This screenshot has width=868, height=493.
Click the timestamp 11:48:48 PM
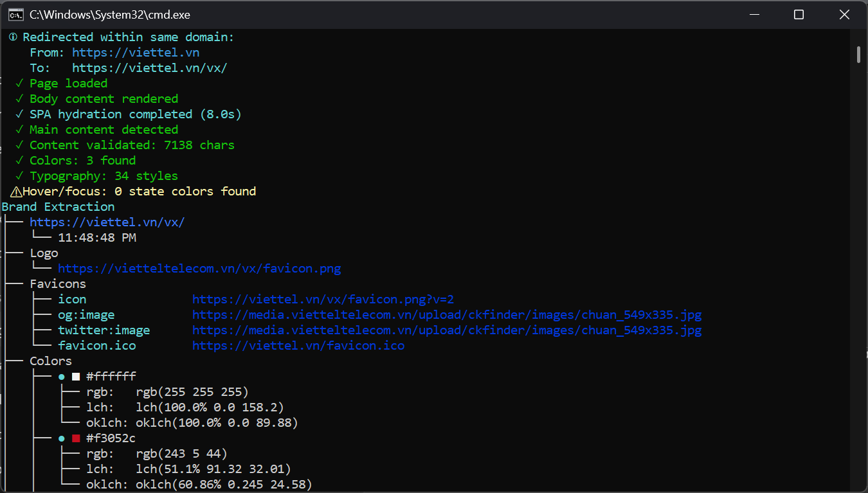pos(97,238)
